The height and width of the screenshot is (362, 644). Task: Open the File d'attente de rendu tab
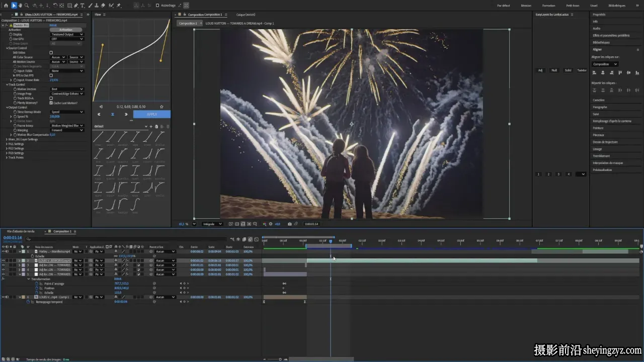pos(21,231)
